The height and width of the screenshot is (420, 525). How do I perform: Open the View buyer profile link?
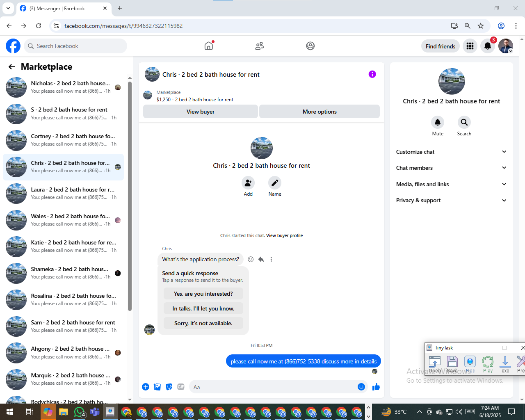click(x=284, y=235)
